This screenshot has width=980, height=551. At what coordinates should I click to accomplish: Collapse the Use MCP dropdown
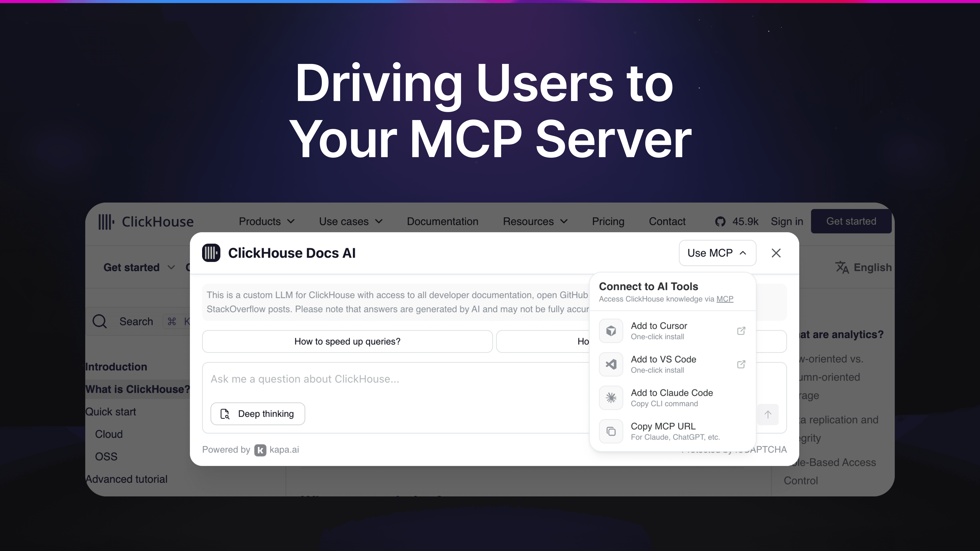(717, 253)
